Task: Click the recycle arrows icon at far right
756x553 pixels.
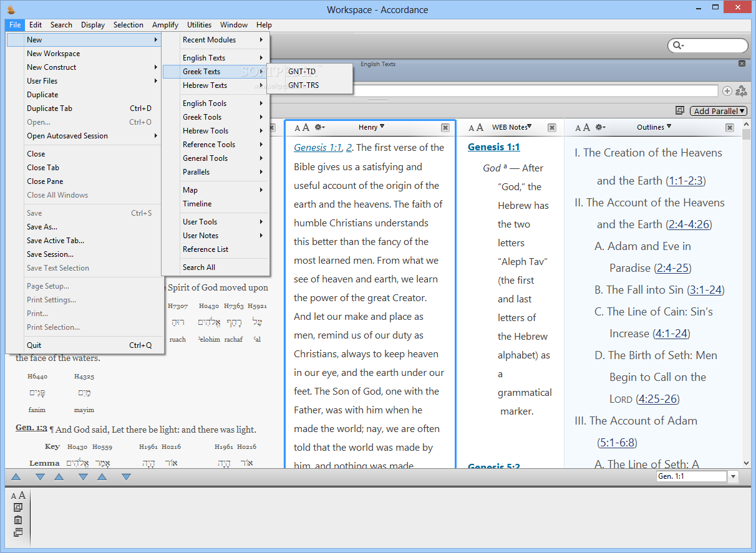Action: click(741, 91)
